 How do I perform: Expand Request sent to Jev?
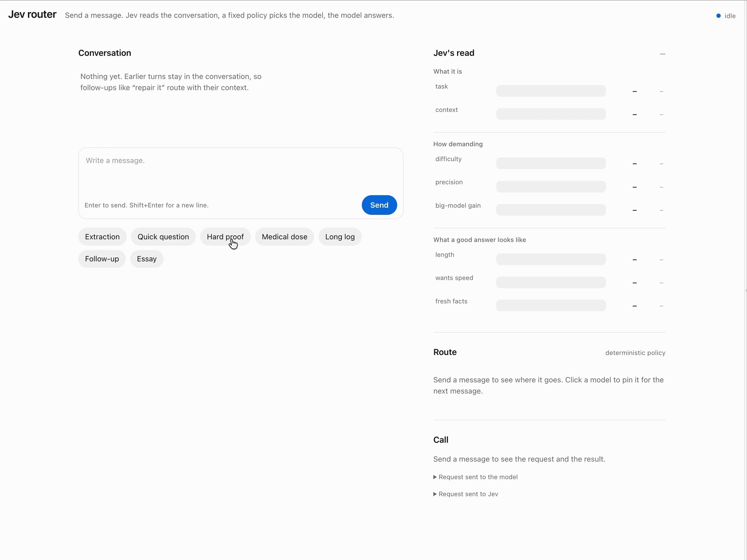click(465, 494)
